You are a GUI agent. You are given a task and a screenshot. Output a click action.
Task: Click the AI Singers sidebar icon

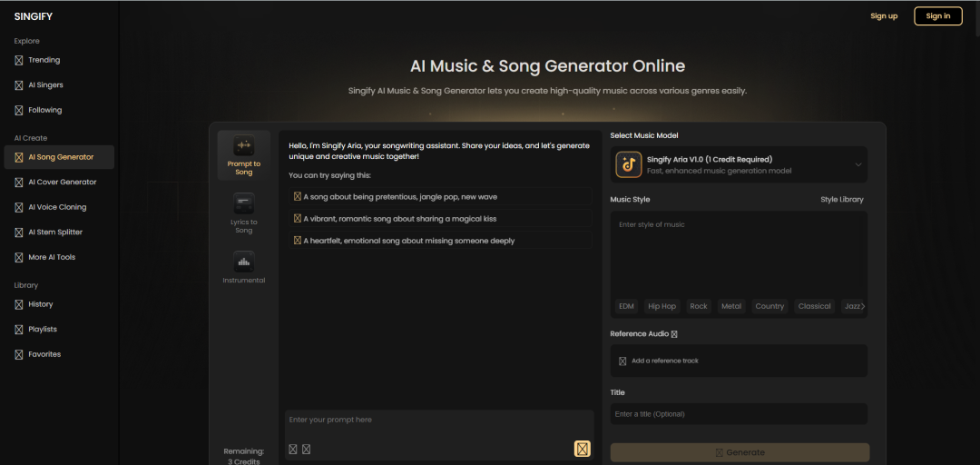click(x=19, y=85)
